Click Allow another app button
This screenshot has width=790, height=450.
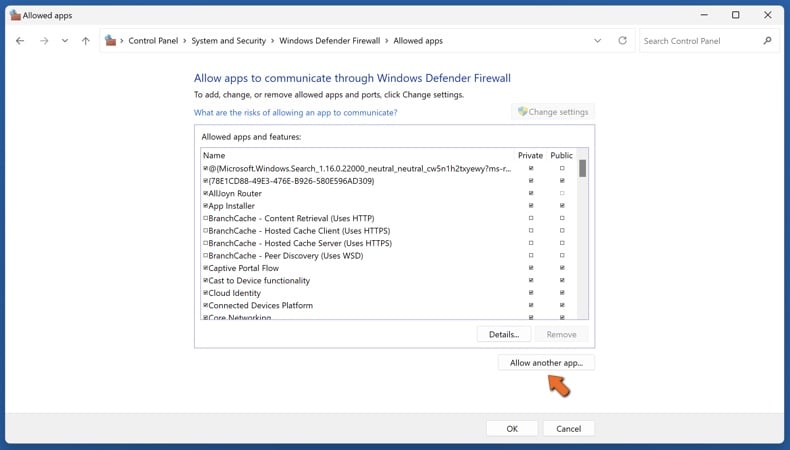pyautogui.click(x=546, y=363)
